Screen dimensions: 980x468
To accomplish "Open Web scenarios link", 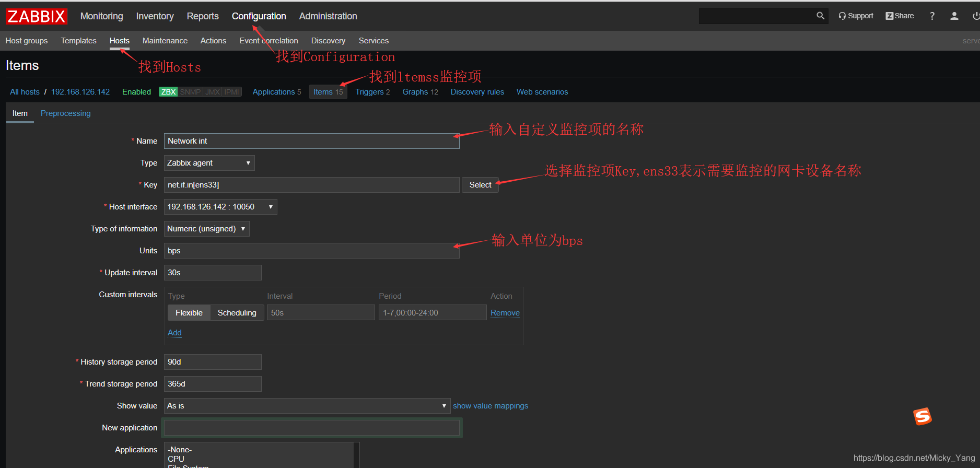I will 542,92.
